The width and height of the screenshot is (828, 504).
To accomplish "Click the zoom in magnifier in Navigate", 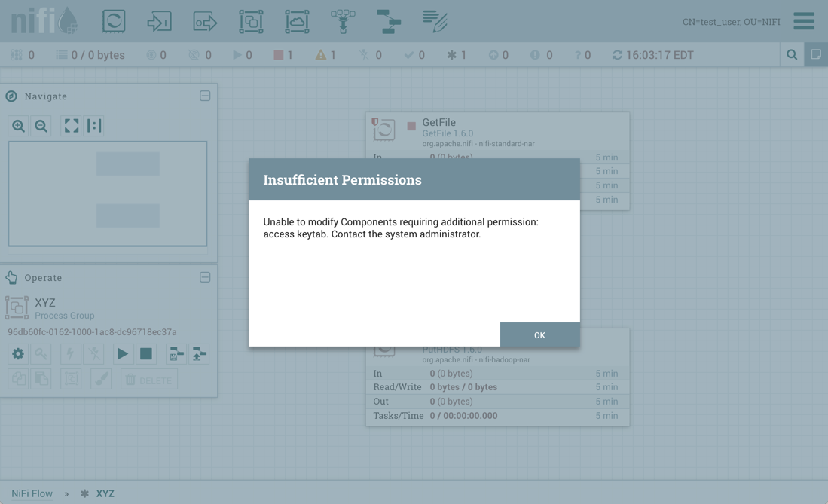I will (19, 126).
